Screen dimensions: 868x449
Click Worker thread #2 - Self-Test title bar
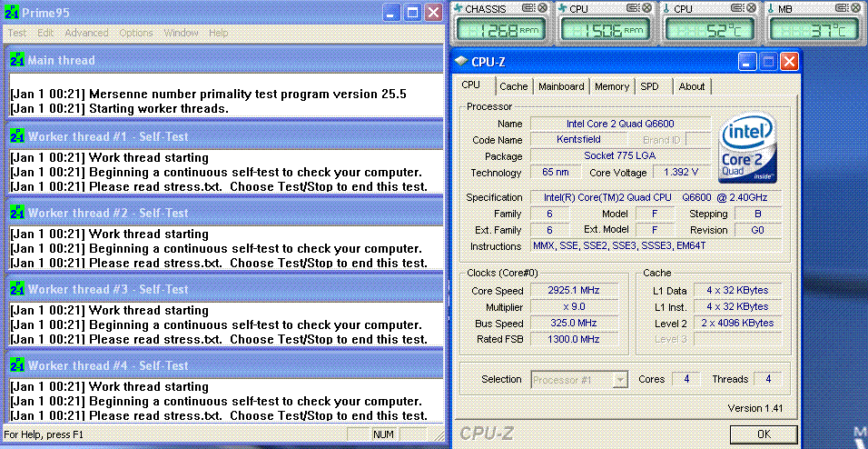coord(226,213)
